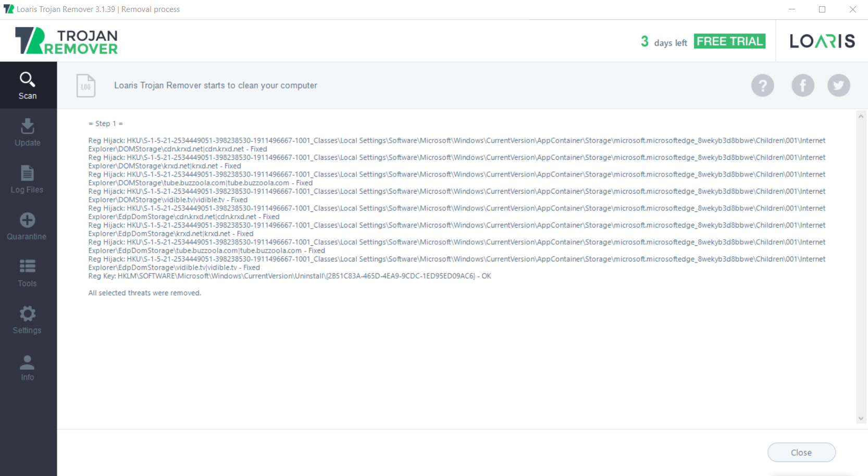
Task: Open the Twitter page icon
Action: pos(839,85)
